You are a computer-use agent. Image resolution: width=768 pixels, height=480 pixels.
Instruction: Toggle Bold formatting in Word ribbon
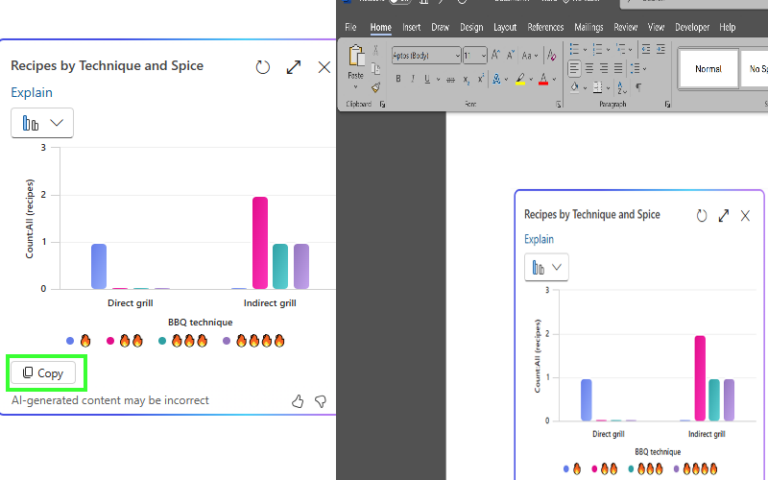(398, 79)
